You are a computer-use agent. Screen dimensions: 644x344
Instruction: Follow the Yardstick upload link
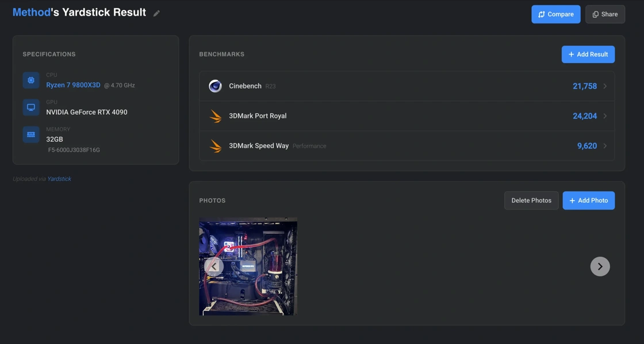pyautogui.click(x=59, y=179)
